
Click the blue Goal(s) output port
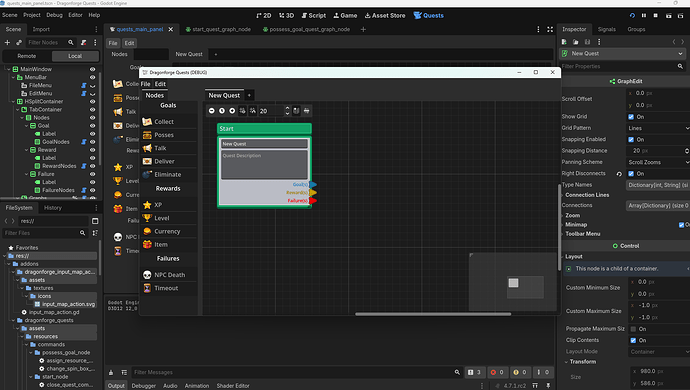pos(313,184)
